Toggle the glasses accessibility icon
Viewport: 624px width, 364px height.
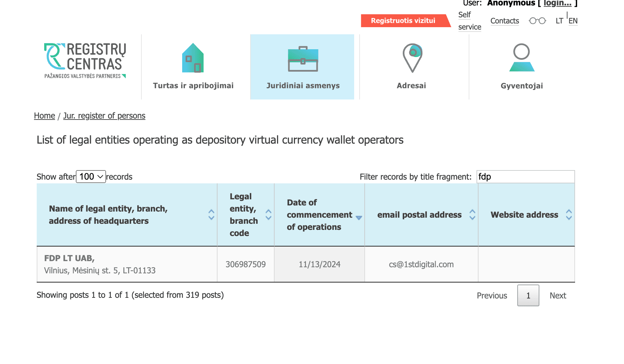537,21
